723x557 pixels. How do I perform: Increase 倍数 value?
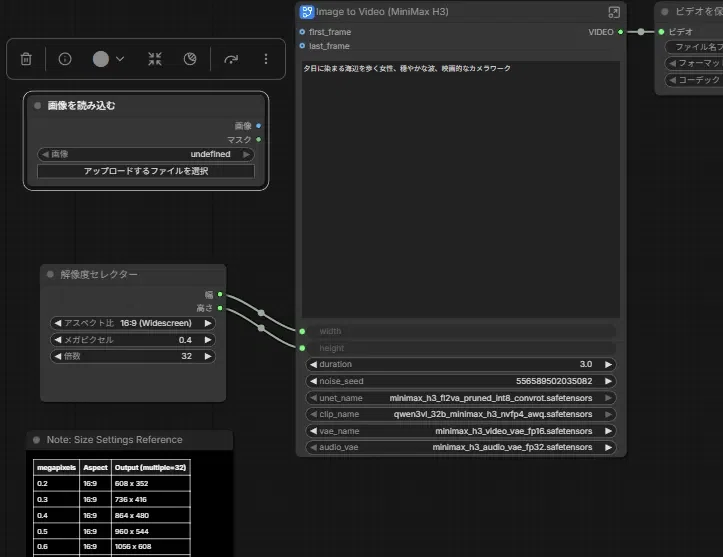208,356
